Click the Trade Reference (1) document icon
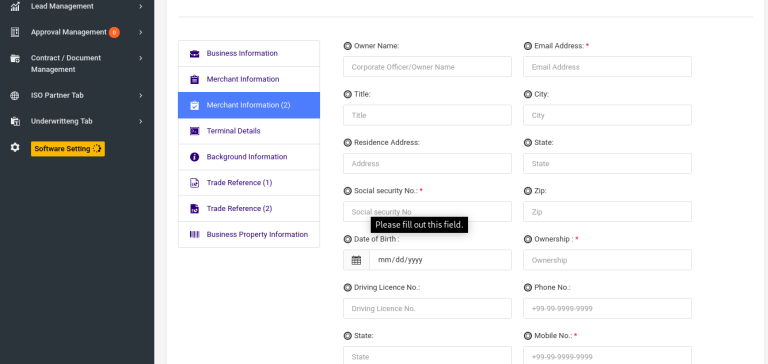 coord(194,183)
